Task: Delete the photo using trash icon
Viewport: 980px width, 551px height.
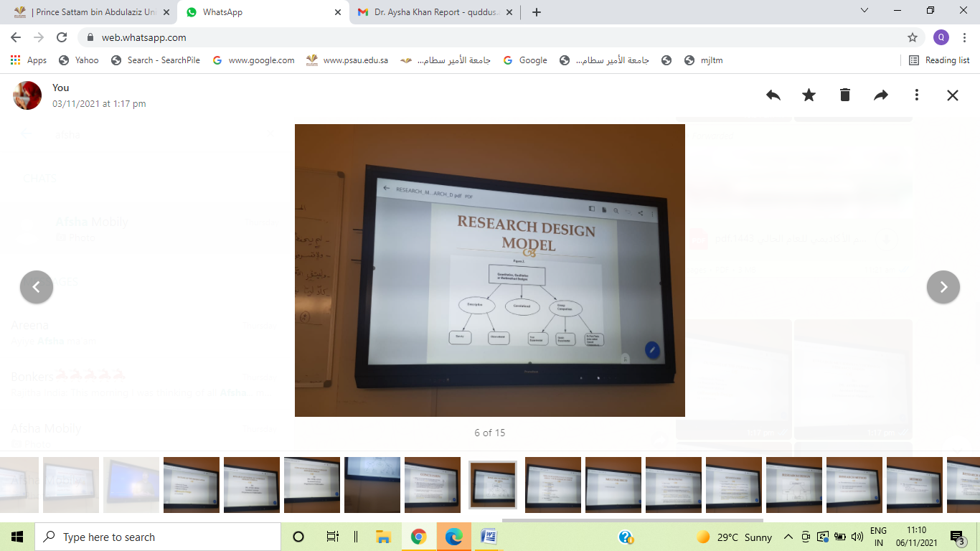Action: (x=845, y=95)
